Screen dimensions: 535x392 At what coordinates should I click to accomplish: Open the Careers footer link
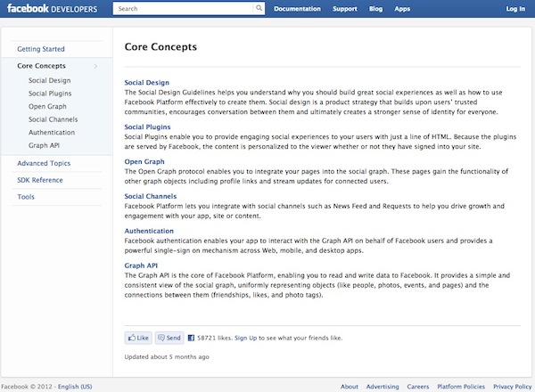(418, 387)
